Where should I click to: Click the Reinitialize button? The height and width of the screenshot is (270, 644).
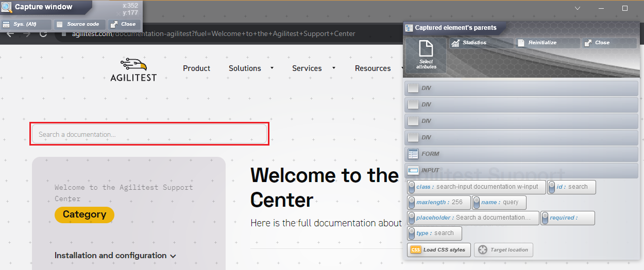point(548,43)
